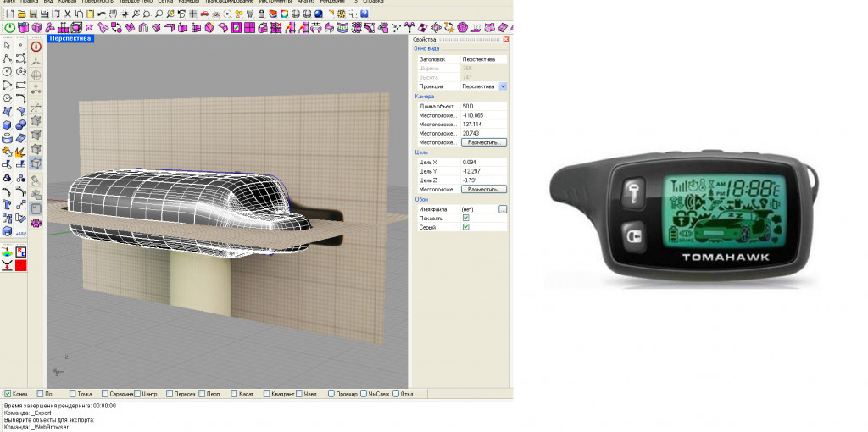
Task: Click the orange Explode icon
Action: 21,152
